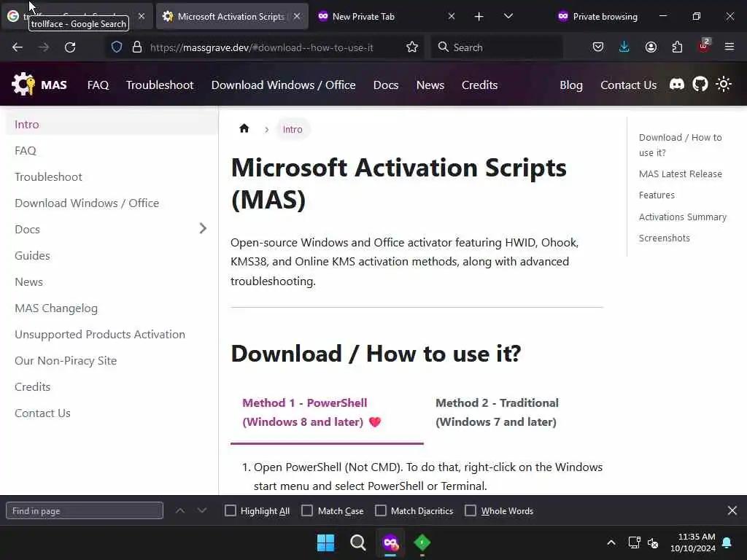Enable Match Case checkbox
747x560 pixels.
(x=307, y=510)
